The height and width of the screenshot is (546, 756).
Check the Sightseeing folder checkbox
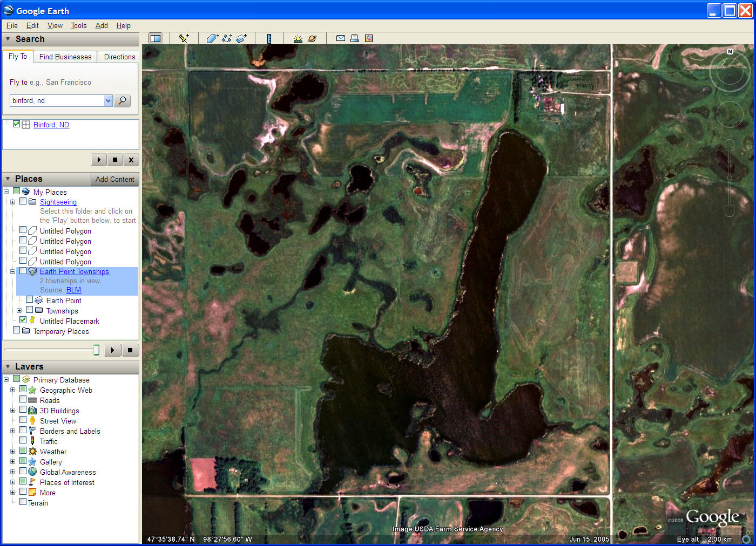(x=23, y=201)
